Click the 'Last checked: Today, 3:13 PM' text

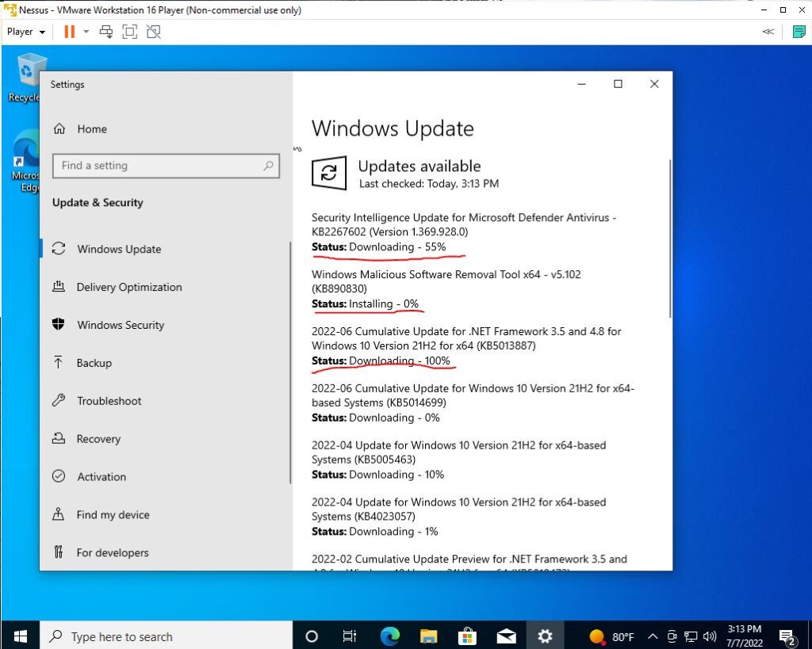(429, 184)
